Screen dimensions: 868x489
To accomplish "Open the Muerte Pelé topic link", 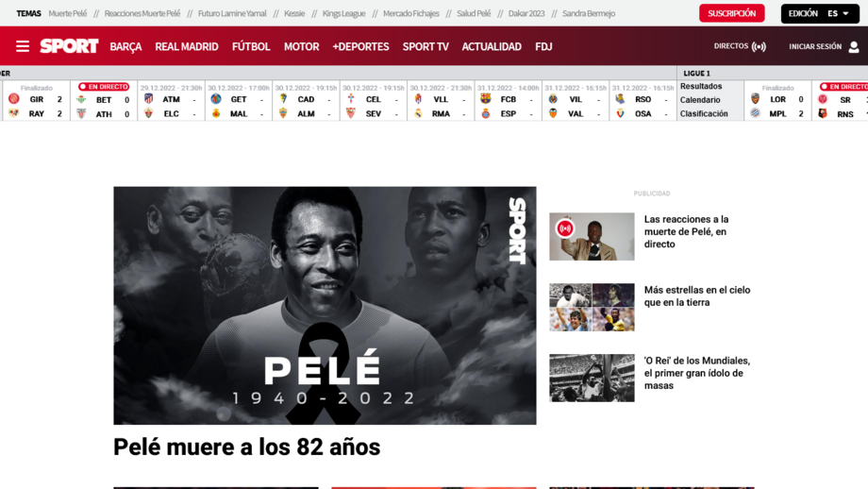I will click(x=68, y=13).
